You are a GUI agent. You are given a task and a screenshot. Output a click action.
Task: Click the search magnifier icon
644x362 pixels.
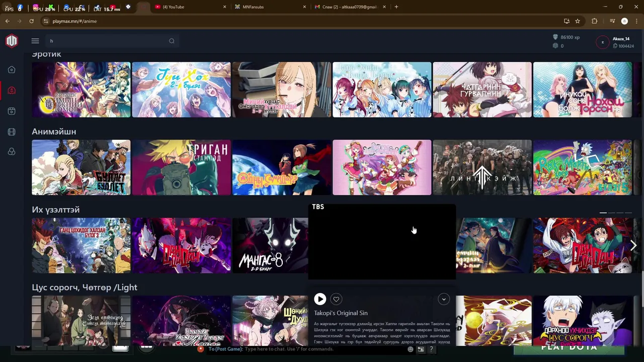click(x=172, y=41)
